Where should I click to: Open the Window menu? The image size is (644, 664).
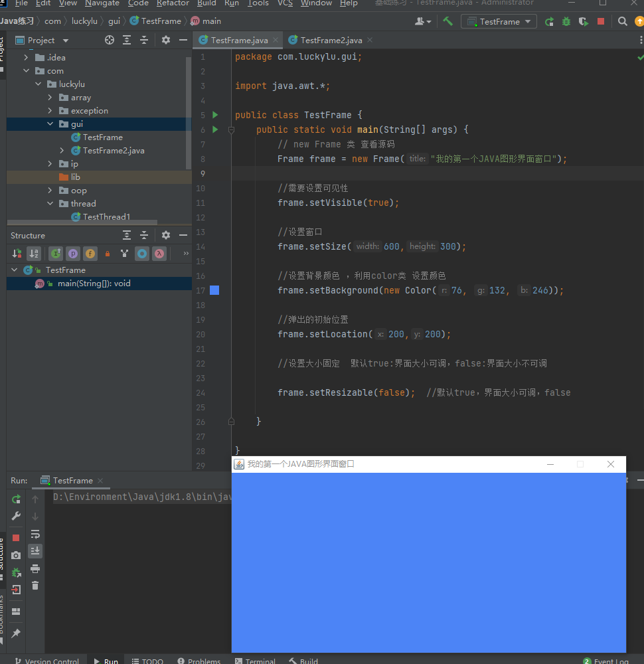click(x=316, y=3)
